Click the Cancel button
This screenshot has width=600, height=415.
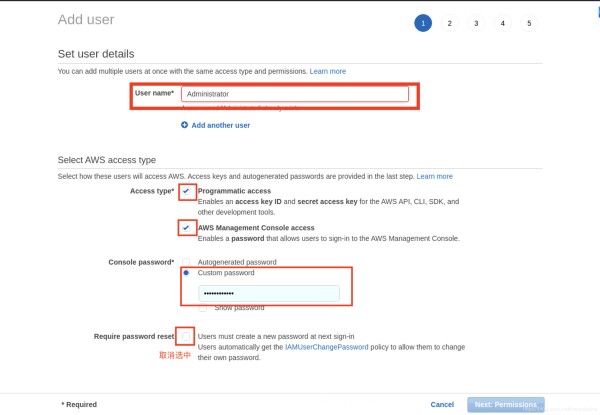click(x=442, y=404)
